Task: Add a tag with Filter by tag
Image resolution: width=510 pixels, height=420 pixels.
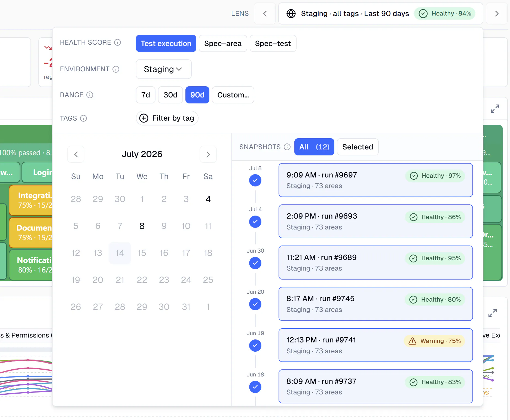Action: coord(167,118)
